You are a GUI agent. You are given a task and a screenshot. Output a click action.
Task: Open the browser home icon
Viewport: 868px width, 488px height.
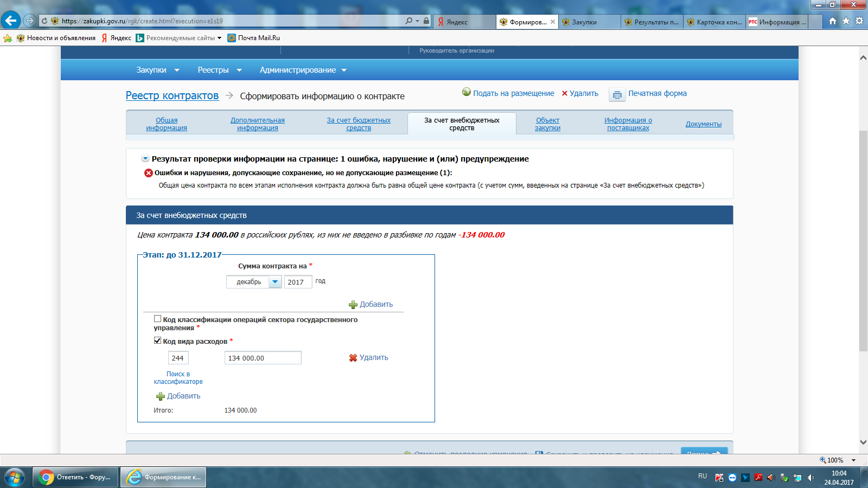(833, 21)
